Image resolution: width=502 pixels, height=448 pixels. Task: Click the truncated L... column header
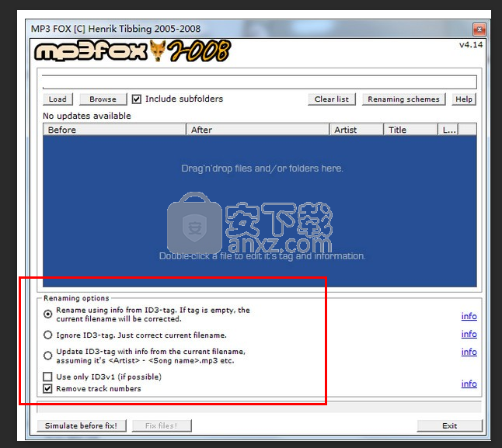pyautogui.click(x=448, y=130)
